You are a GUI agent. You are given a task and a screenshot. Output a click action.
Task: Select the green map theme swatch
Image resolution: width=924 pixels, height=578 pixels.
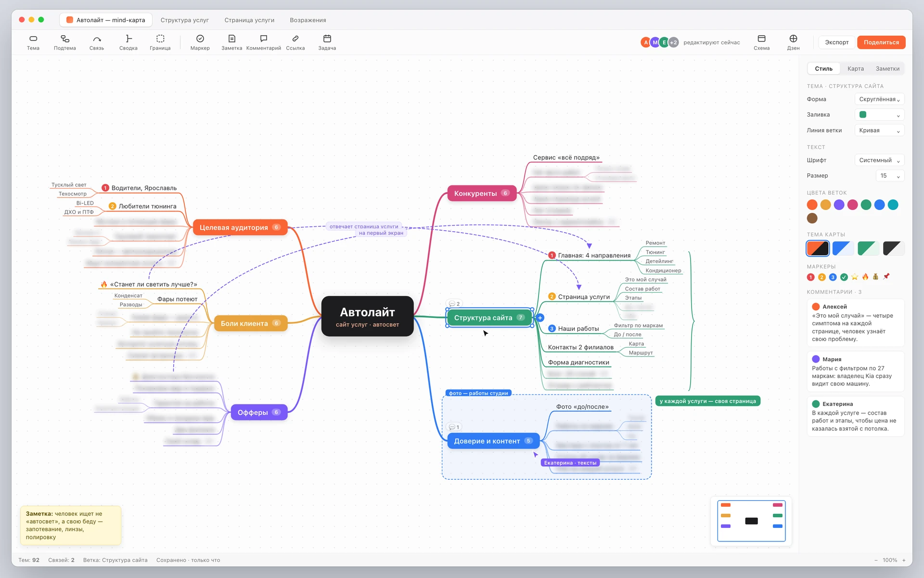[x=868, y=249]
